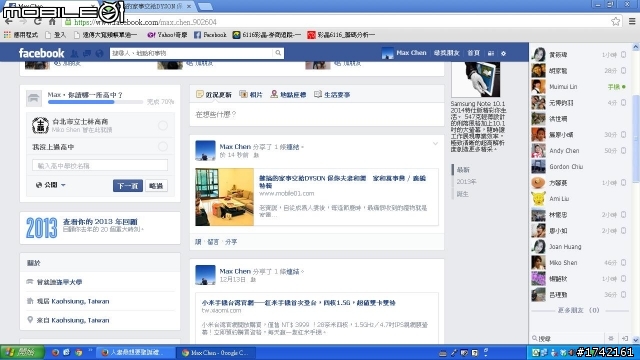
Task: Click Max Chen avatar on 12月13日 post
Action: coord(205,275)
